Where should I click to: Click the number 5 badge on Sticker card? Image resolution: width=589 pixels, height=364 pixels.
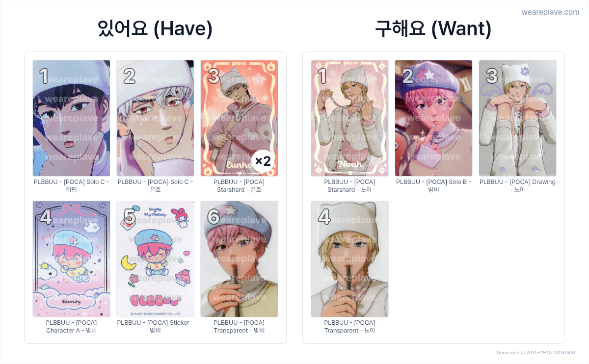point(130,217)
